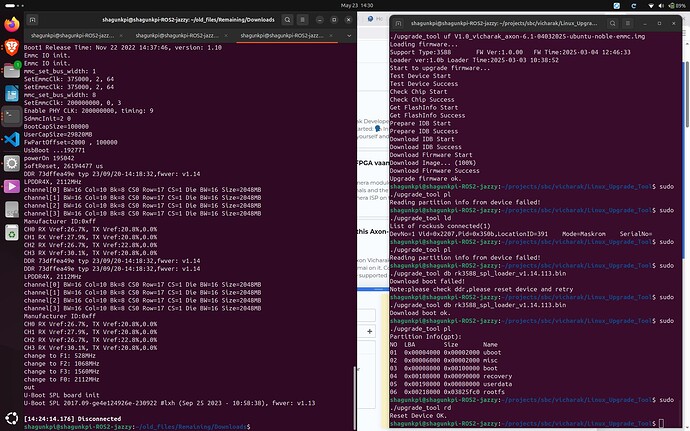Click the browser tab behind the terminal
This screenshot has height=431, width=690.
pyautogui.click(x=374, y=19)
